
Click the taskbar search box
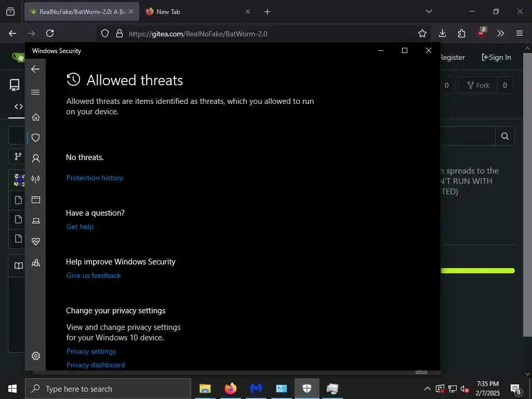tap(108, 389)
